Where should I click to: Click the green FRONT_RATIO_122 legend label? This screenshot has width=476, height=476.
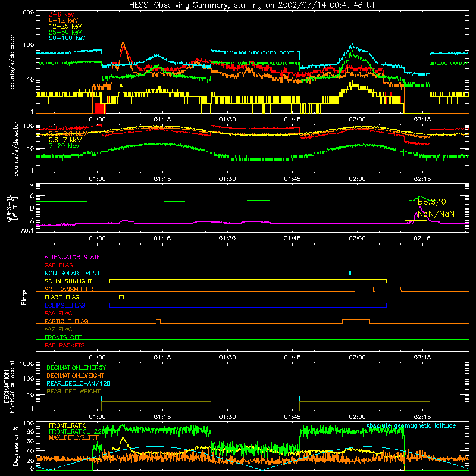75,432
